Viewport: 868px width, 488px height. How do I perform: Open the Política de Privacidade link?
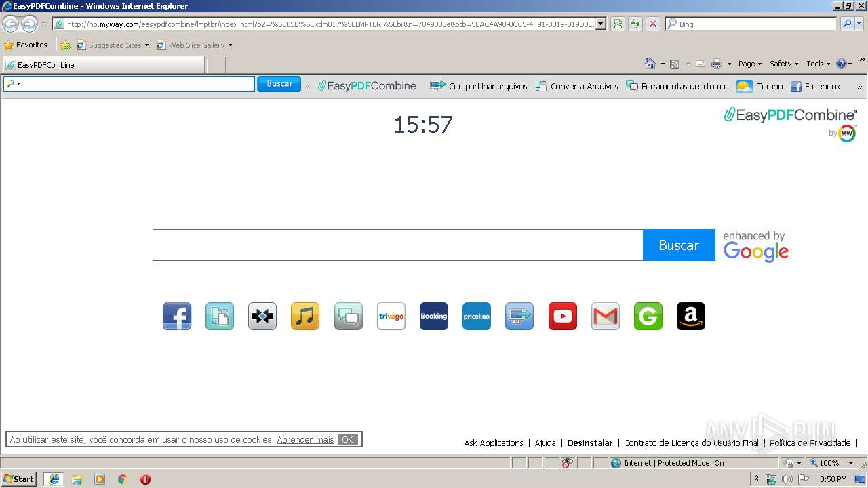pos(810,443)
